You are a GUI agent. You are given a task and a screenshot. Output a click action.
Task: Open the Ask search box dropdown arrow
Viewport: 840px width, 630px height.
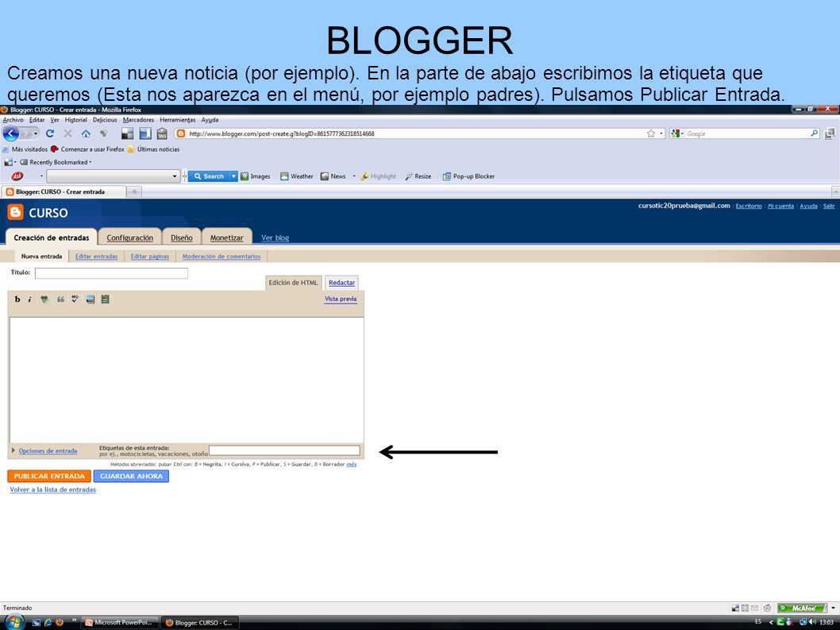click(174, 176)
